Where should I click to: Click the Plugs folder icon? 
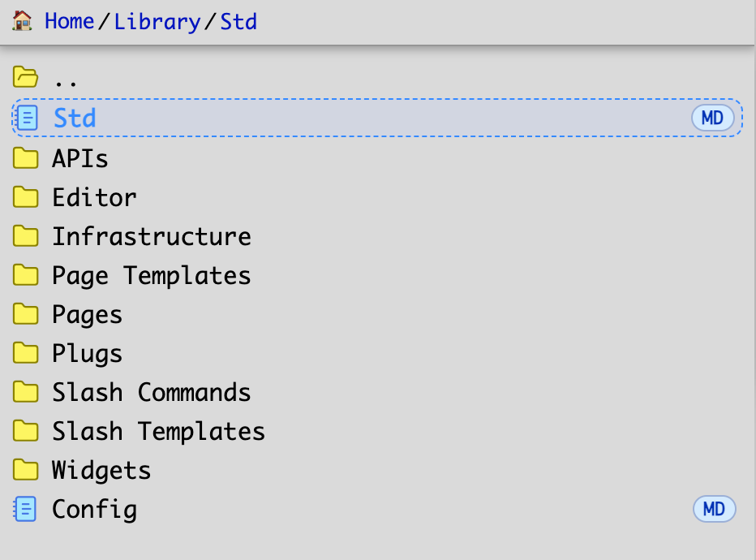point(26,354)
